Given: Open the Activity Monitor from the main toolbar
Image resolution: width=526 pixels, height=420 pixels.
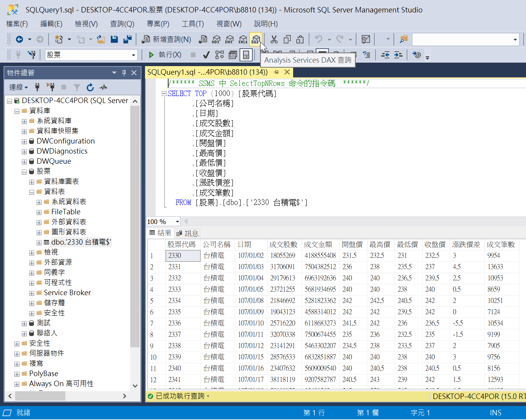Looking at the screenshot, I should (365, 39).
